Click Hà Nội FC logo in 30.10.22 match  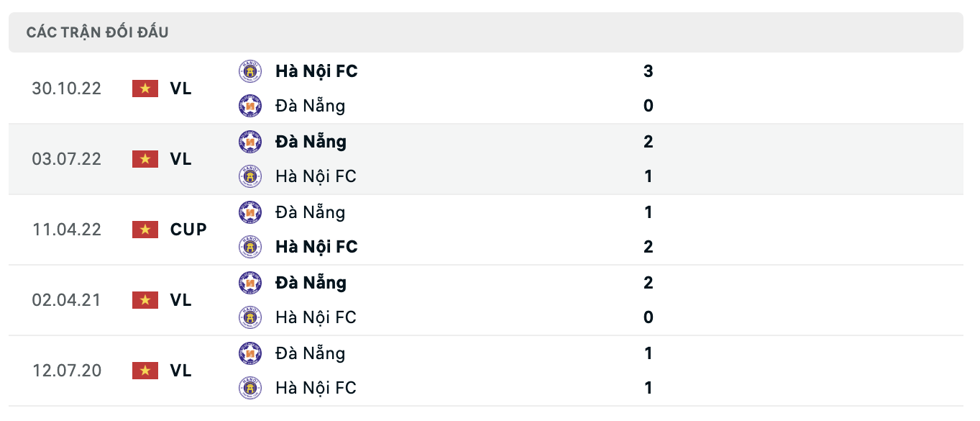click(x=250, y=71)
